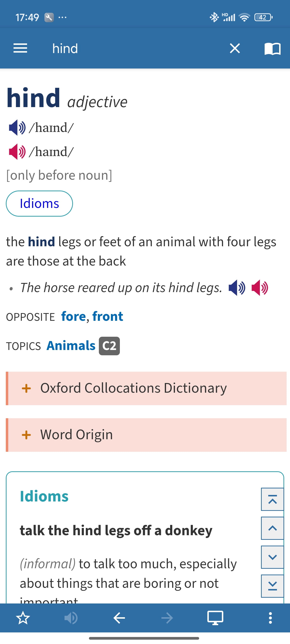290x644 pixels.
Task: Jump to Idioms via the rounded button
Action: [39, 204]
